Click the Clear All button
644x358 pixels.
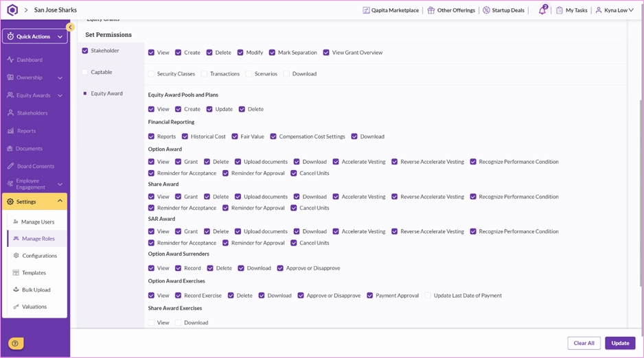[x=584, y=343]
